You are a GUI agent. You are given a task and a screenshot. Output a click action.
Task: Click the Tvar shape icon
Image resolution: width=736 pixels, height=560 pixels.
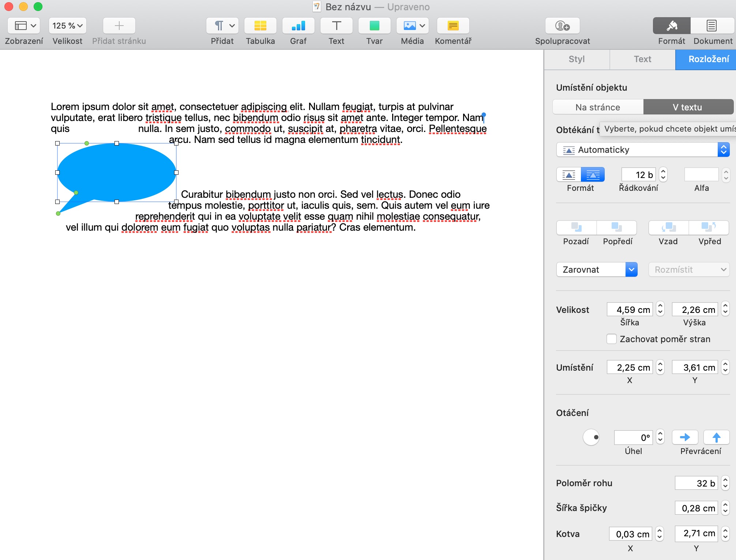[374, 26]
